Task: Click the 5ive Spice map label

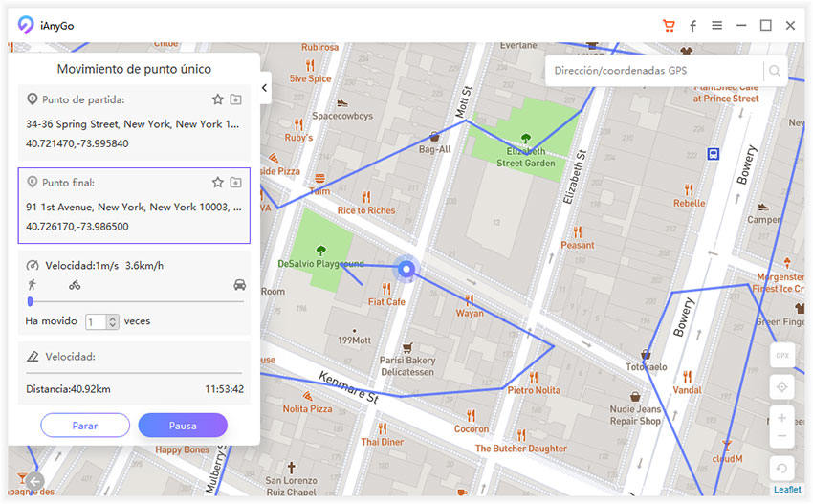Action: pos(310,78)
